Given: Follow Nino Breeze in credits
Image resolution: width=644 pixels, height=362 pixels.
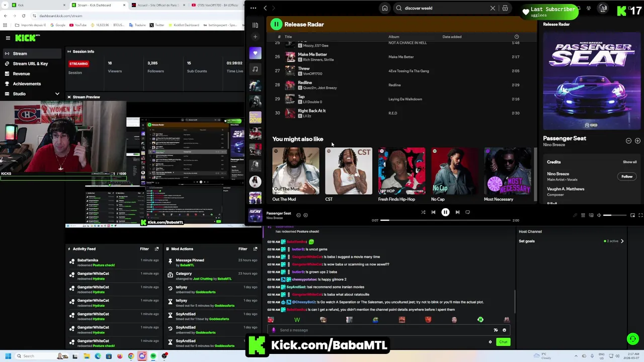Looking at the screenshot, I should 626,176.
